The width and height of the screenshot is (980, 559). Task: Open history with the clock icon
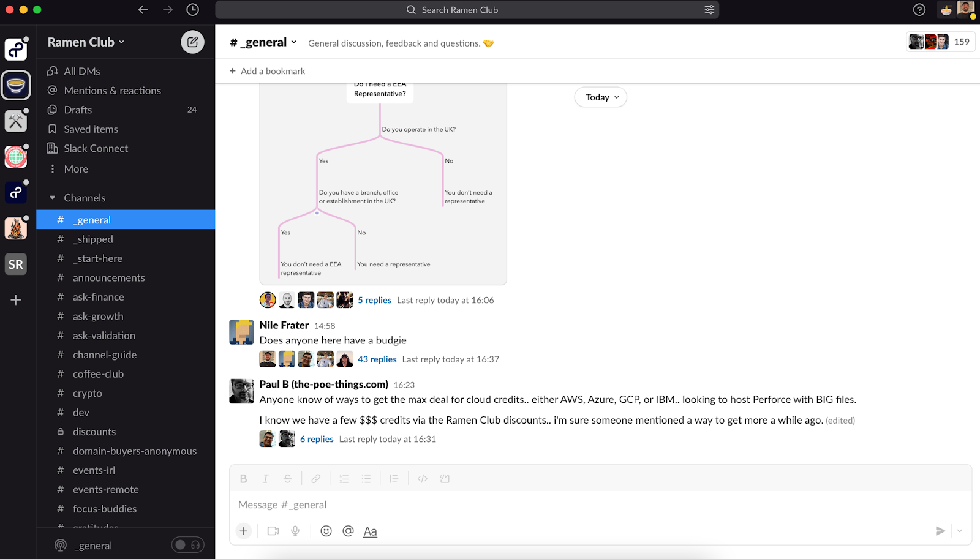coord(192,10)
